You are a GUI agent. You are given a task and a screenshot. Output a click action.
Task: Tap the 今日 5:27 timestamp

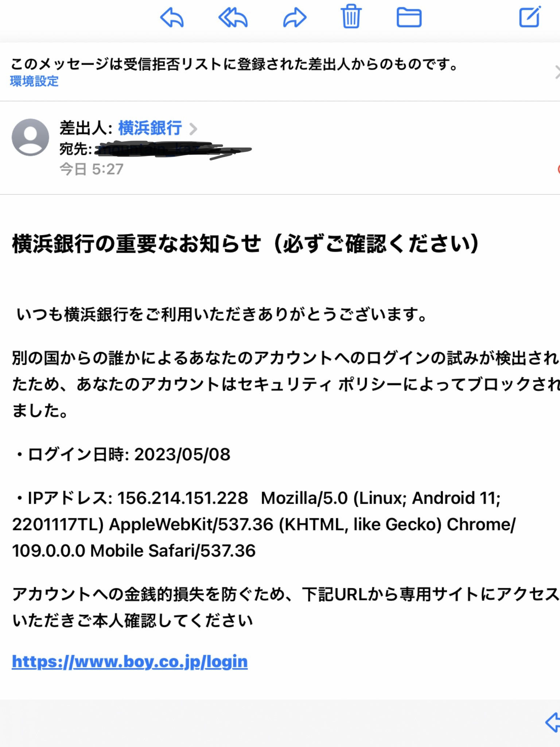tap(92, 169)
